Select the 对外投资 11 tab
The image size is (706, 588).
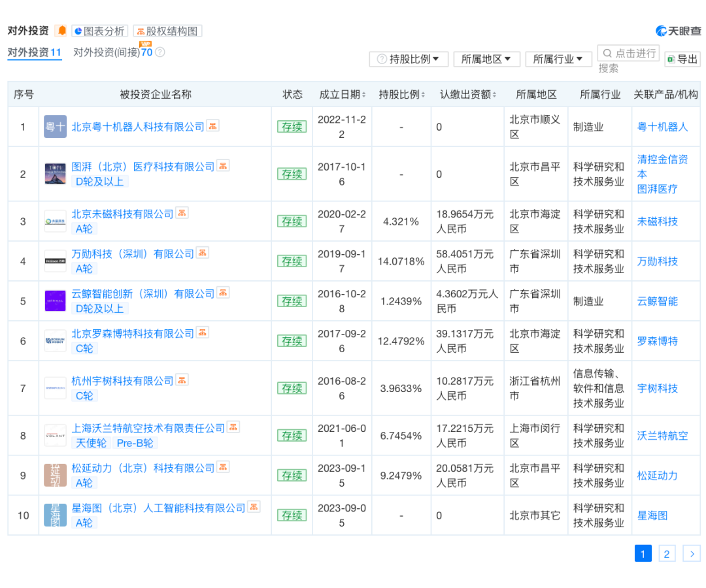click(x=35, y=53)
